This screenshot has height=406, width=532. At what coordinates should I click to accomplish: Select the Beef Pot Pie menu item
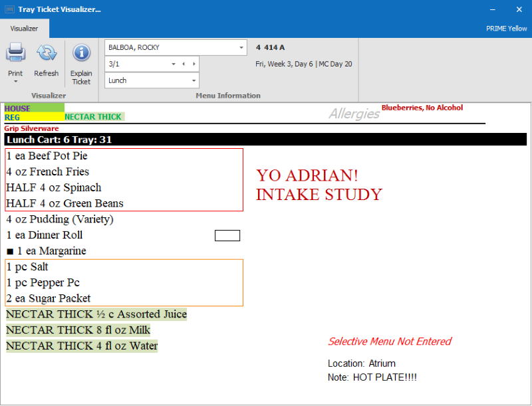[x=47, y=156]
